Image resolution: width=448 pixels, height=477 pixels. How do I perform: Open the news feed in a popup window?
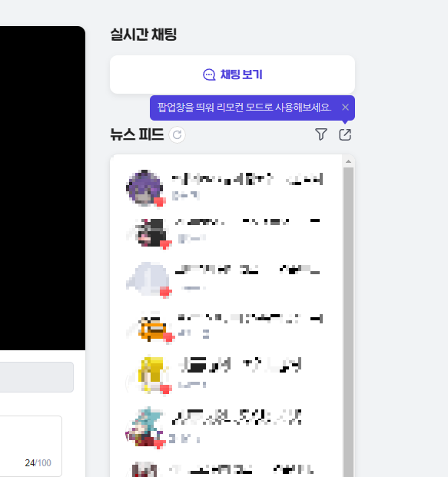(345, 134)
